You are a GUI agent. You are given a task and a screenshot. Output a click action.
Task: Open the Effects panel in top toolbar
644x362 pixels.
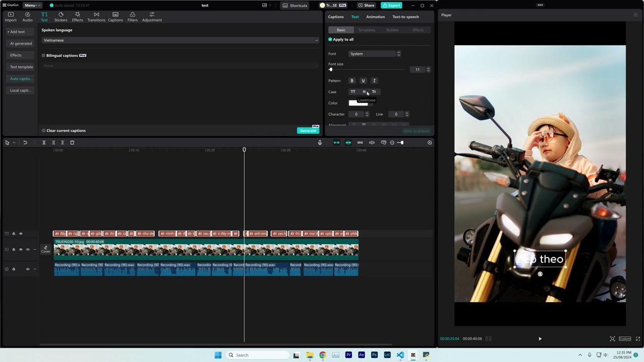[x=77, y=17]
